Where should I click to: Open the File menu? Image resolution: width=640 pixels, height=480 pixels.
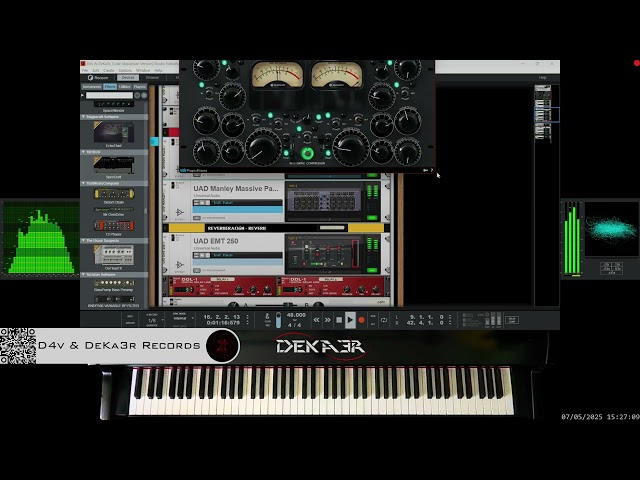(x=85, y=70)
